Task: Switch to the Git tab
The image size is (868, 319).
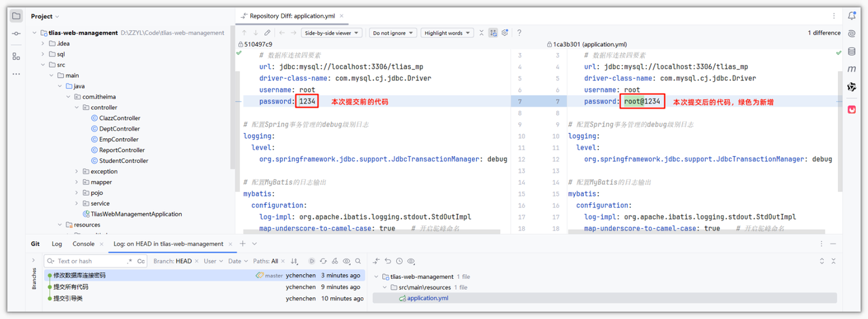Action: click(35, 244)
